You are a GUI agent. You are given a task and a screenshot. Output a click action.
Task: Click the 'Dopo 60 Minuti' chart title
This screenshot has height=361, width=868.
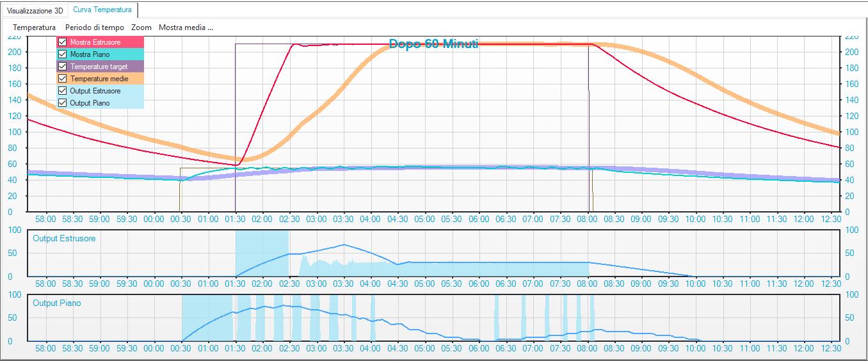[x=433, y=44]
